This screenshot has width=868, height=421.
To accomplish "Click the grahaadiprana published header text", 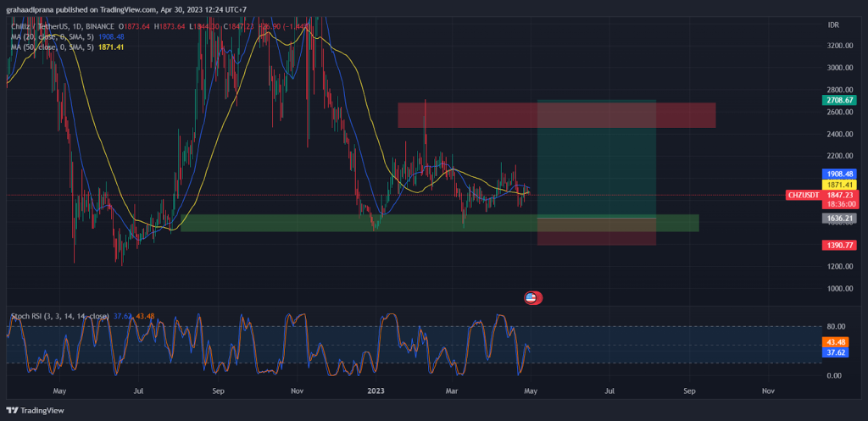I will (x=126, y=9).
